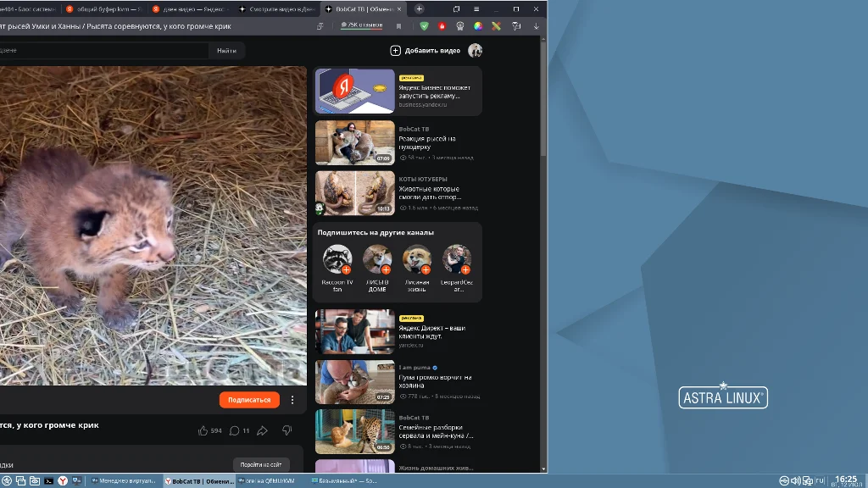Switch to the 'orel на QEMU/KVM' taskbar window

click(271, 481)
